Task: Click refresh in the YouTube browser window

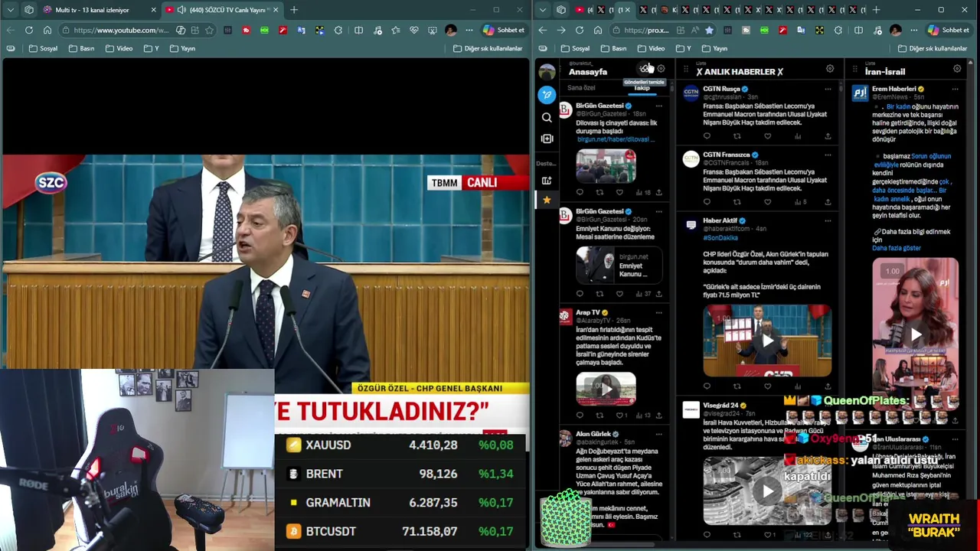Action: point(29,30)
